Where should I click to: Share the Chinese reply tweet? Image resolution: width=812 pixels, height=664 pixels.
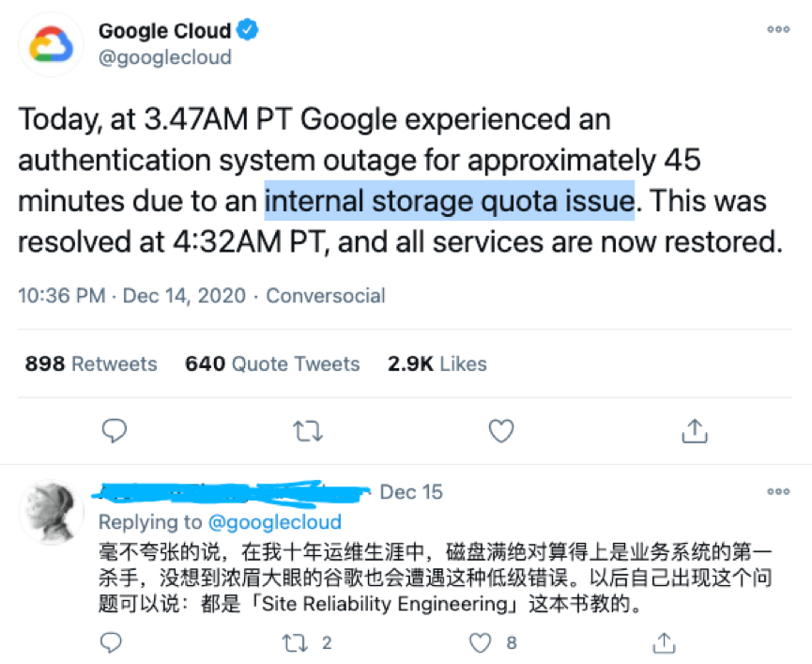tap(665, 642)
